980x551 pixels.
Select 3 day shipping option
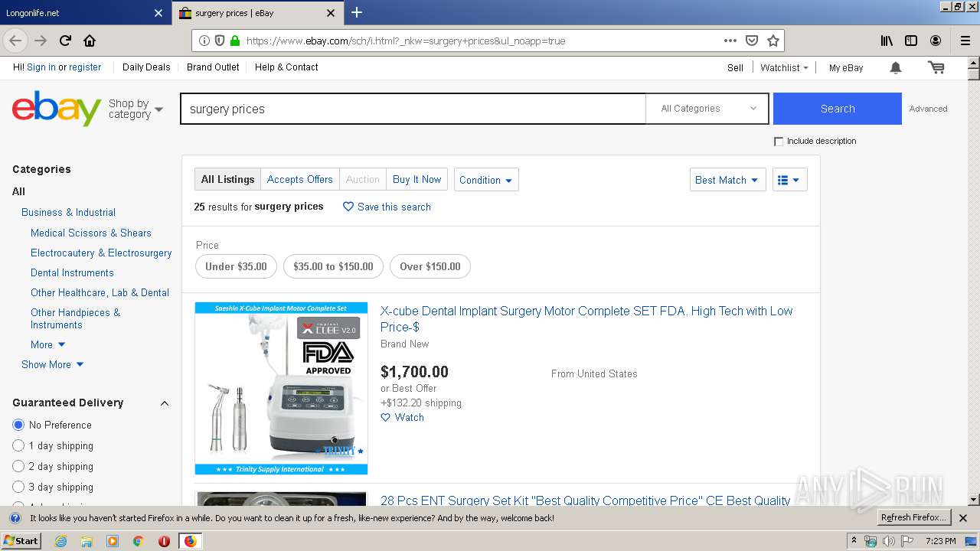[x=18, y=487]
